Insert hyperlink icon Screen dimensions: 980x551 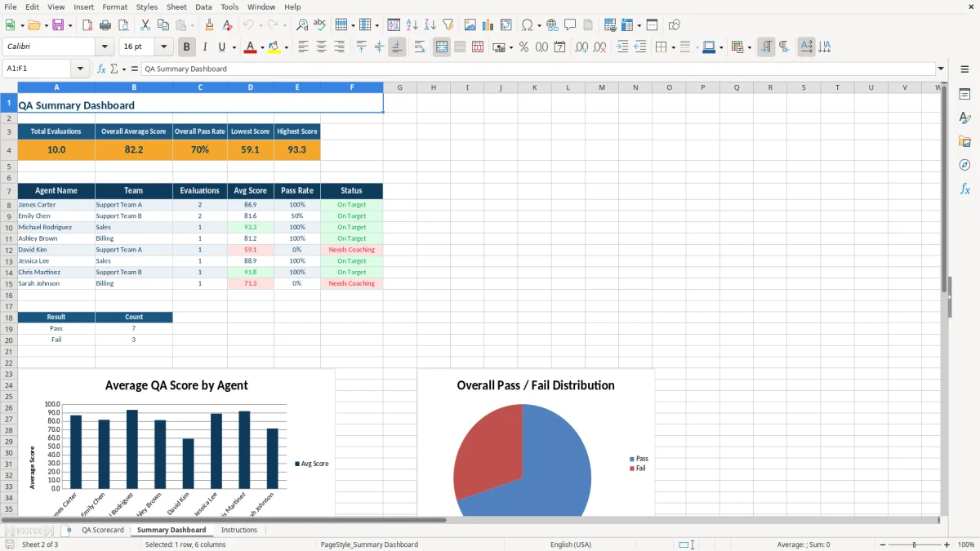coord(552,25)
